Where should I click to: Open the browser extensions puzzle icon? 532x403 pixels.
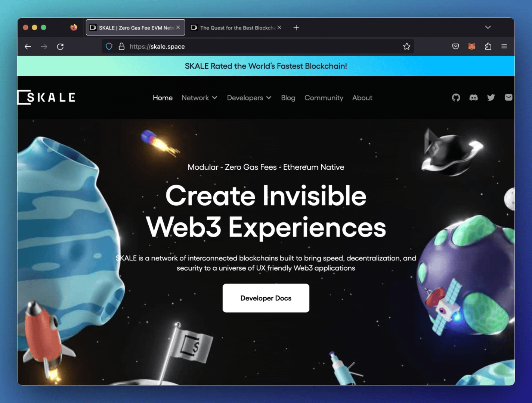488,46
